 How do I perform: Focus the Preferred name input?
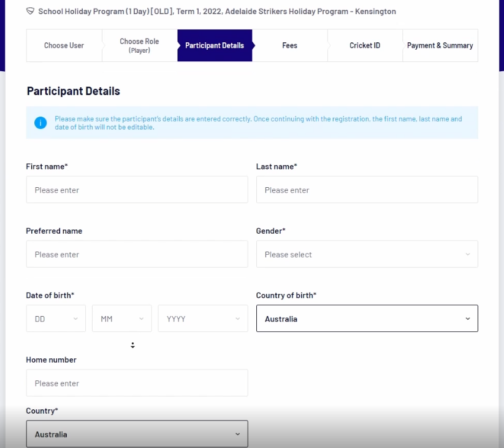tap(137, 254)
